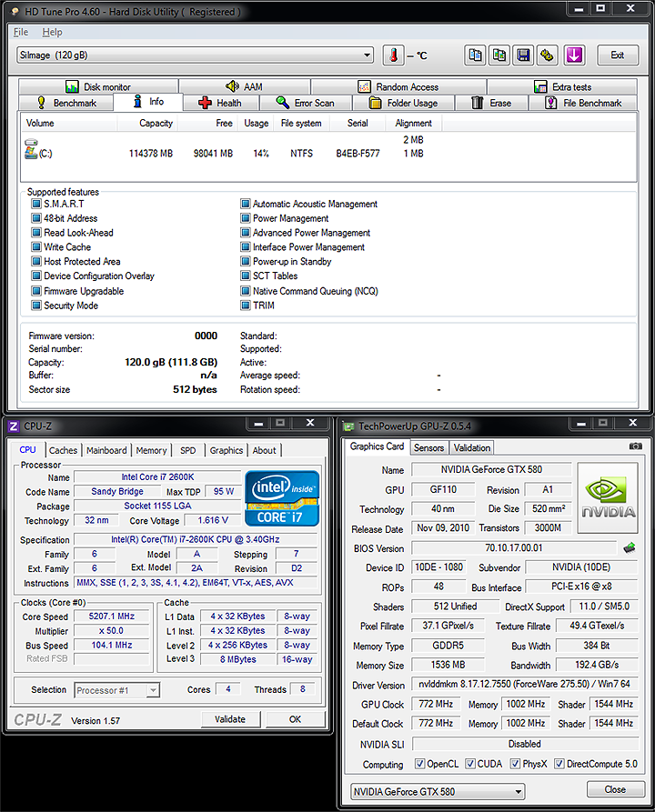Click the purple download arrow icon
This screenshot has height=812, width=655.
coord(574,55)
